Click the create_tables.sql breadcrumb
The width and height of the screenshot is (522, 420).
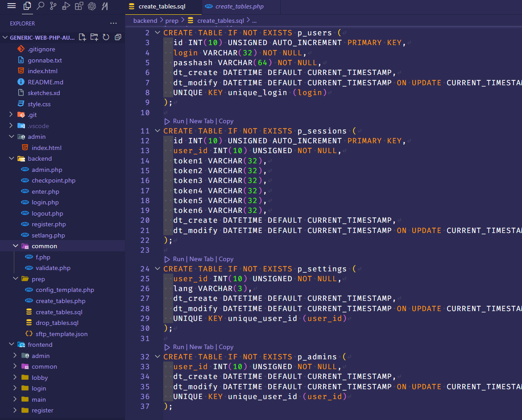point(220,21)
